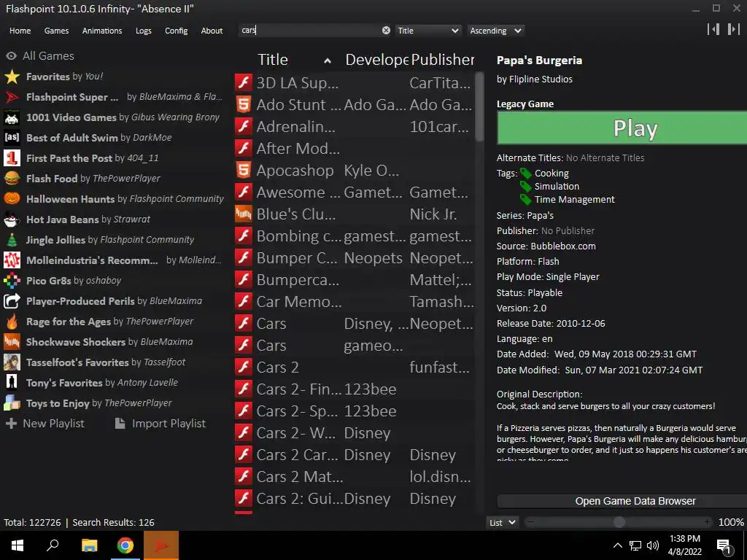Click the New Playlist button

(x=44, y=424)
